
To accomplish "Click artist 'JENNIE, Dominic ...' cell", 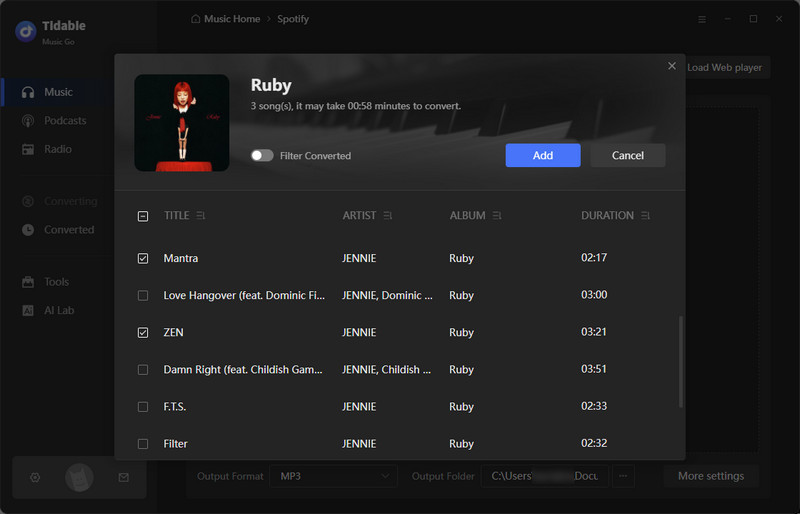I will (387, 296).
